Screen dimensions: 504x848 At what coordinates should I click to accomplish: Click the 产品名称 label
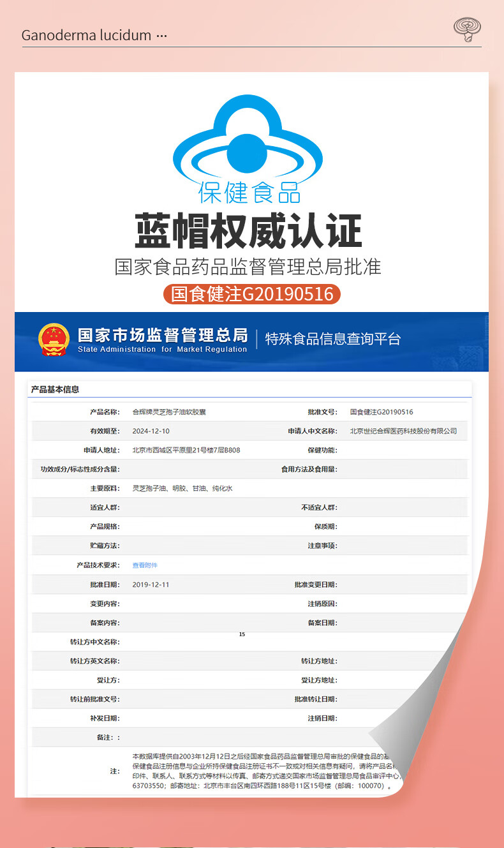pos(105,412)
